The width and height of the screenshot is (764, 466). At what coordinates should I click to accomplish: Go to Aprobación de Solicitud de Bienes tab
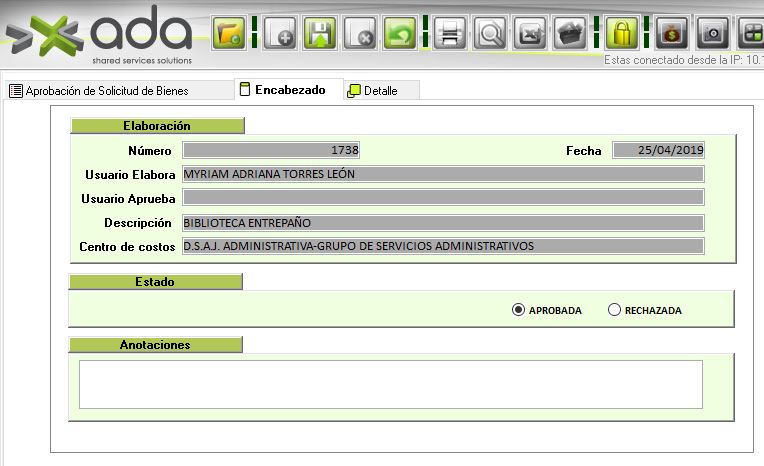point(106,90)
